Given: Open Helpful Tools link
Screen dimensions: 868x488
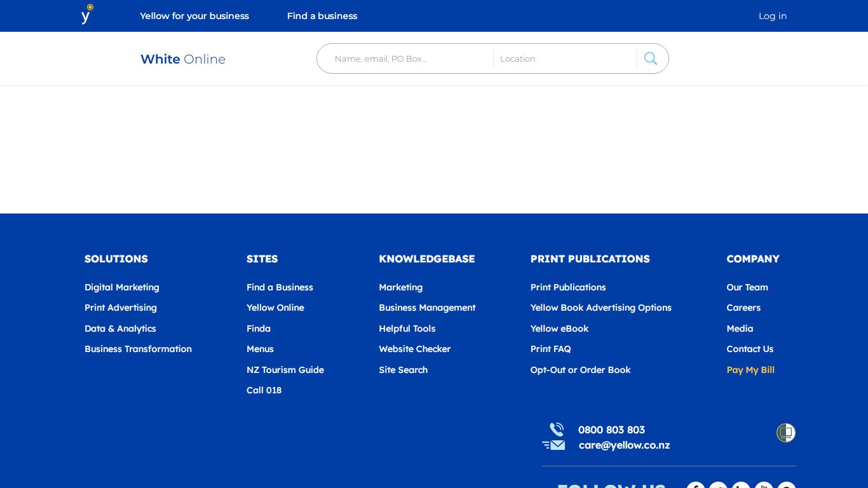Looking at the screenshot, I should [x=407, y=329].
